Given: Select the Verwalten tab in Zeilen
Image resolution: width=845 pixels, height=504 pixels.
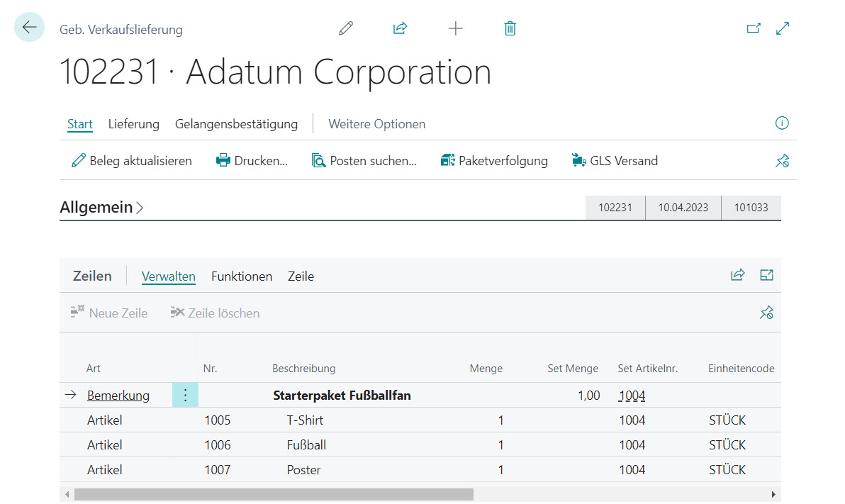Looking at the screenshot, I should click(x=168, y=276).
